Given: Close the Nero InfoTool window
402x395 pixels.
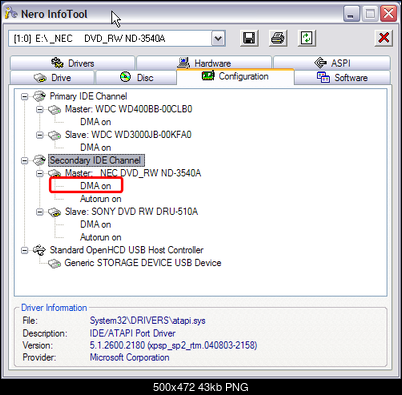Looking at the screenshot, I should [389, 14].
